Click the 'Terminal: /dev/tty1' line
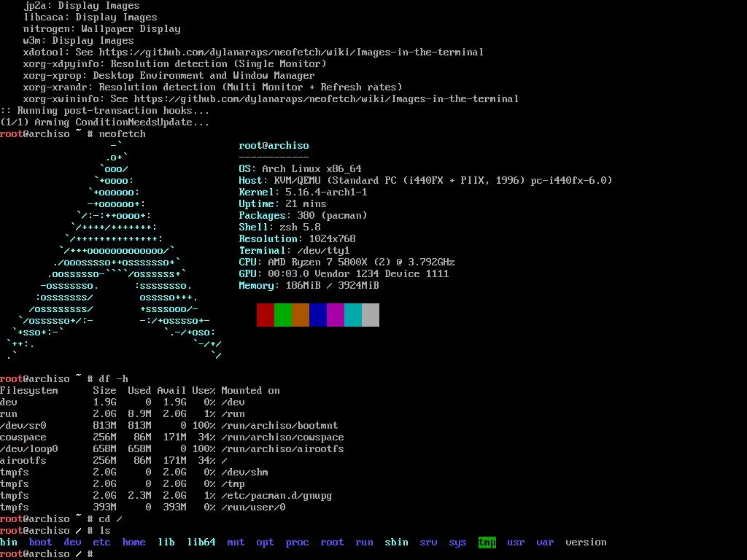Viewport: 747px width, 560px height. 295,251
